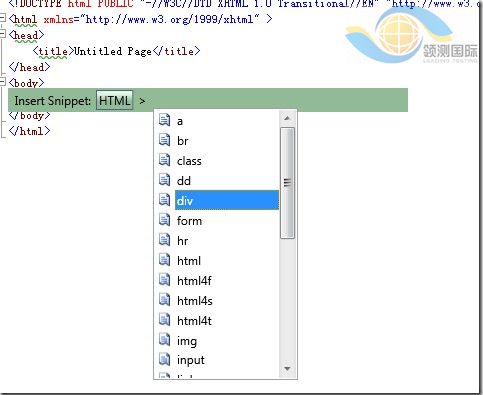Choose the html4s snippet entry
This screenshot has width=483, height=395.
click(195, 301)
